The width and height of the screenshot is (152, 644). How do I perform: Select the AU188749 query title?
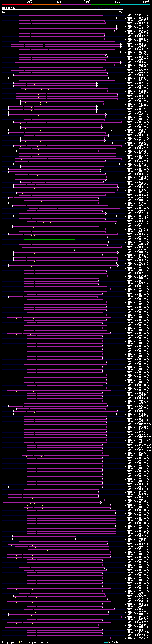9,8
